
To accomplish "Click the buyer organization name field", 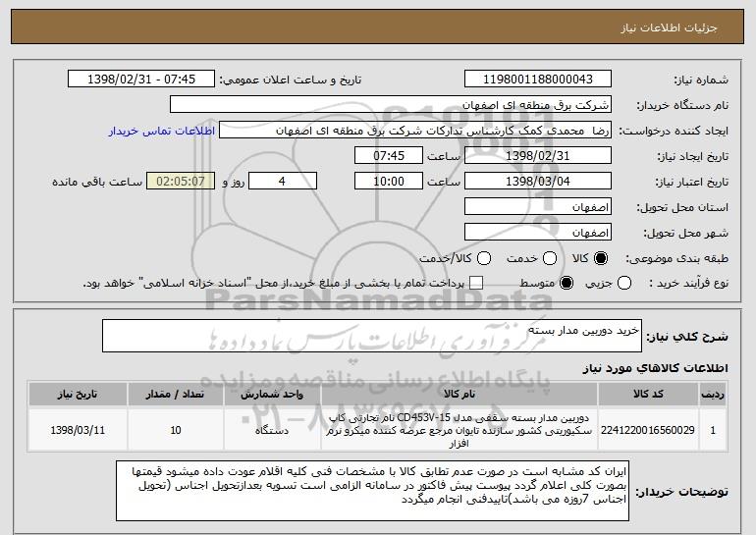I will (x=391, y=105).
